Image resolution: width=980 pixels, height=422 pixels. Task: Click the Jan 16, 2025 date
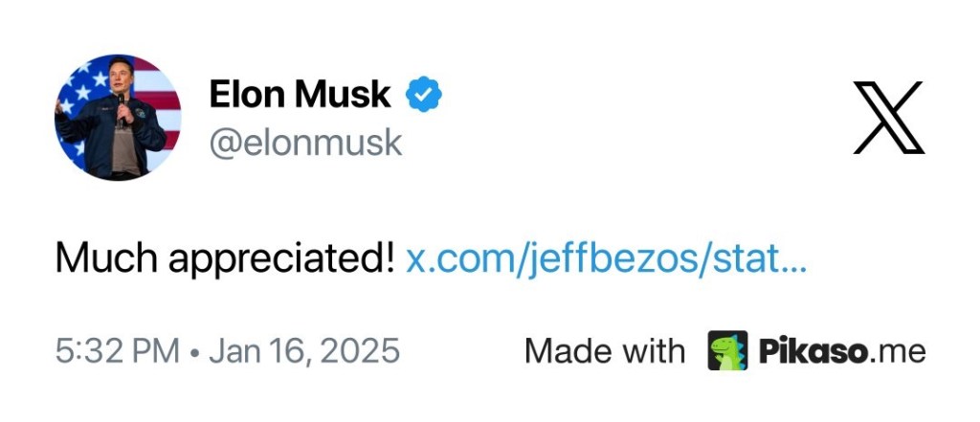coord(303,351)
